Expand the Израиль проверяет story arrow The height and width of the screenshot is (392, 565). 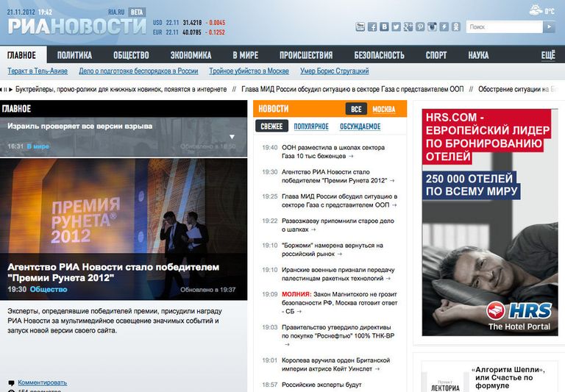pos(232,137)
